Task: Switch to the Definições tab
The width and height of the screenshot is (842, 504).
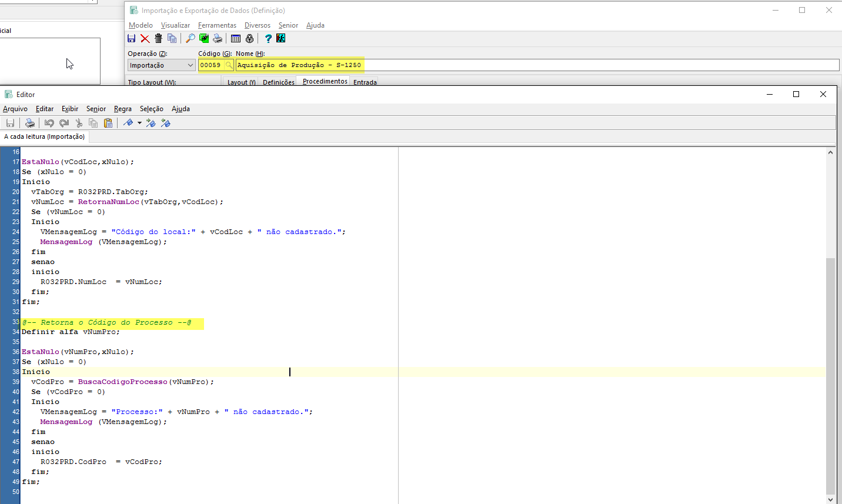Action: point(278,82)
